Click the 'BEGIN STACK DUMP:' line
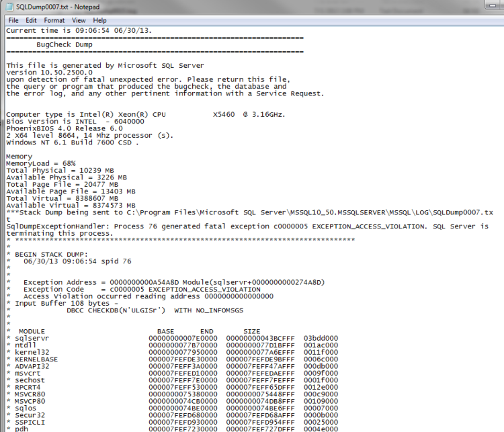The height and width of the screenshot is (432, 504). click(x=51, y=255)
